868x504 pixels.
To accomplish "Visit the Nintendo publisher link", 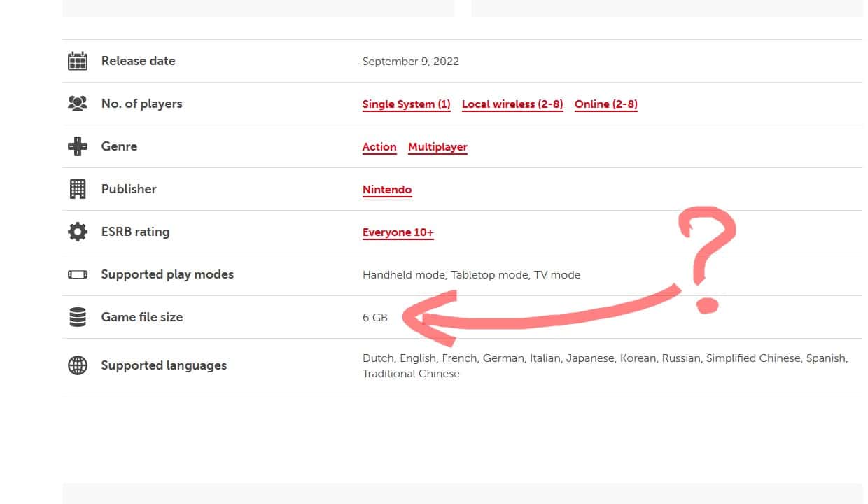I will pyautogui.click(x=387, y=190).
